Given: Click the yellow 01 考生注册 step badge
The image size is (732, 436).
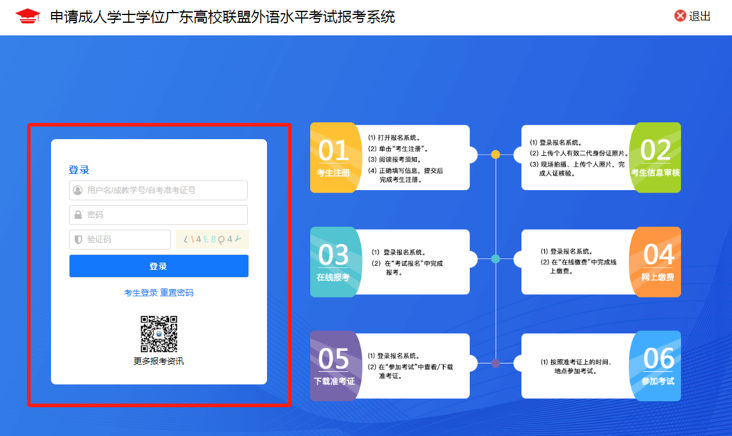Looking at the screenshot, I should (x=333, y=157).
